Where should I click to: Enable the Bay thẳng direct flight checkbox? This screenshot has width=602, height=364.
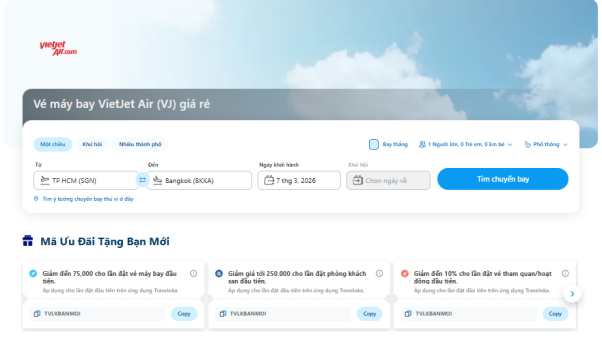(374, 144)
